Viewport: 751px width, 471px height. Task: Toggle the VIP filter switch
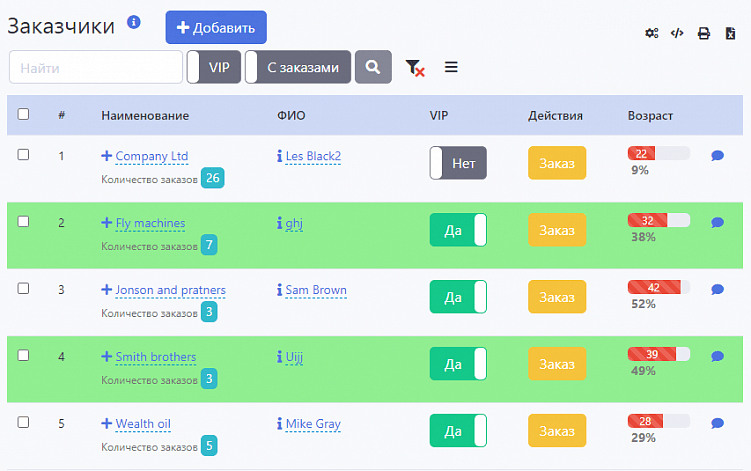(214, 67)
